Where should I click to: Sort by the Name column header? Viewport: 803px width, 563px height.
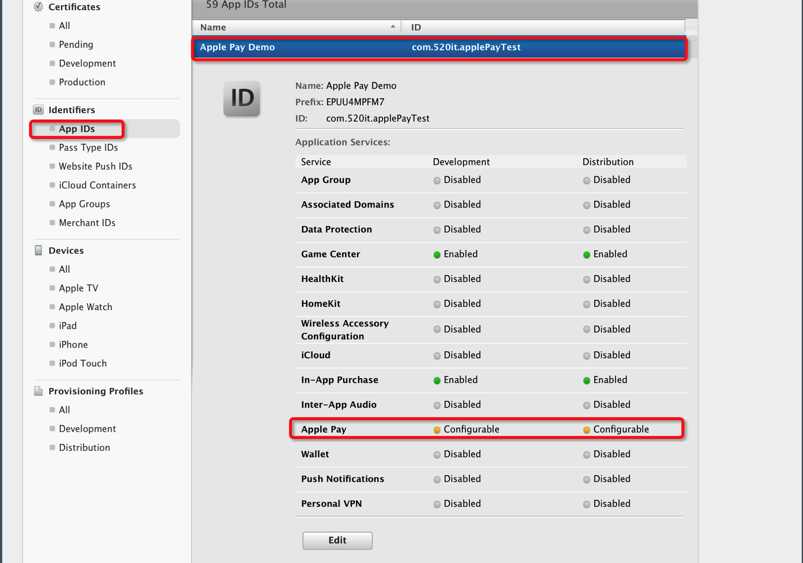297,27
